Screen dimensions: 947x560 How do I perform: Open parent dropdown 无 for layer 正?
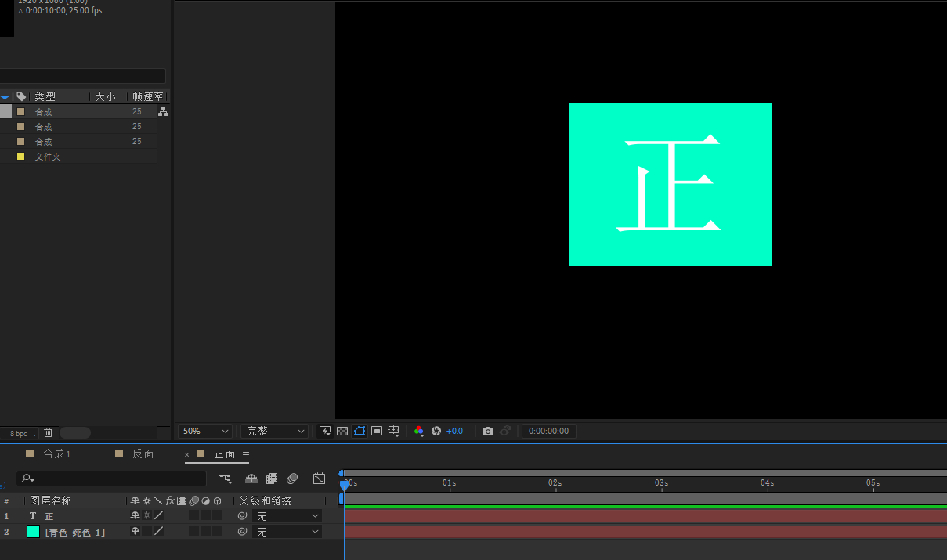(287, 516)
